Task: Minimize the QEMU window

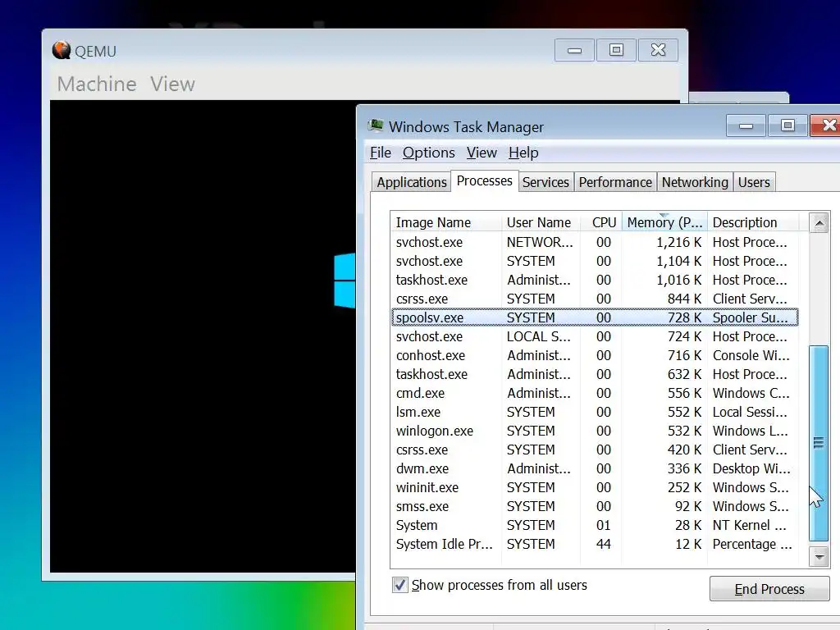Action: coord(574,50)
